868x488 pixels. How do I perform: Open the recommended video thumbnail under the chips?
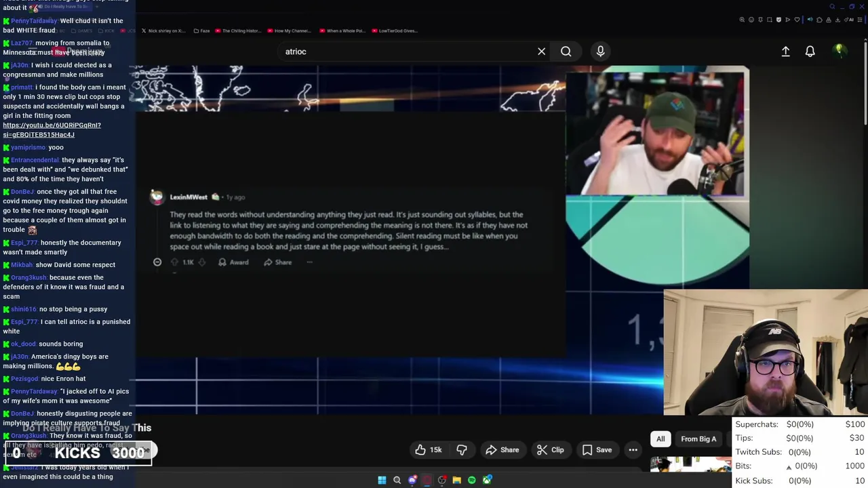(x=690, y=464)
